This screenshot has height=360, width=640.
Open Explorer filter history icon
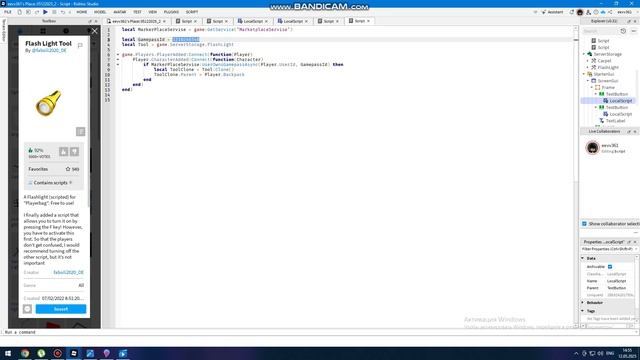(x=623, y=31)
